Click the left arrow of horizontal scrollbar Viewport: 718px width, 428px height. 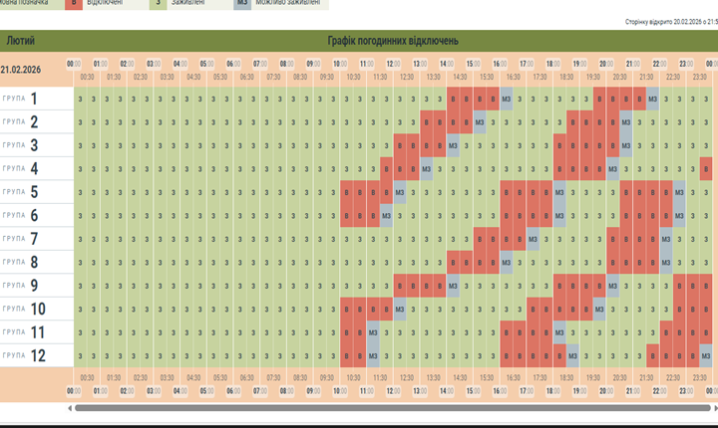coord(69,408)
